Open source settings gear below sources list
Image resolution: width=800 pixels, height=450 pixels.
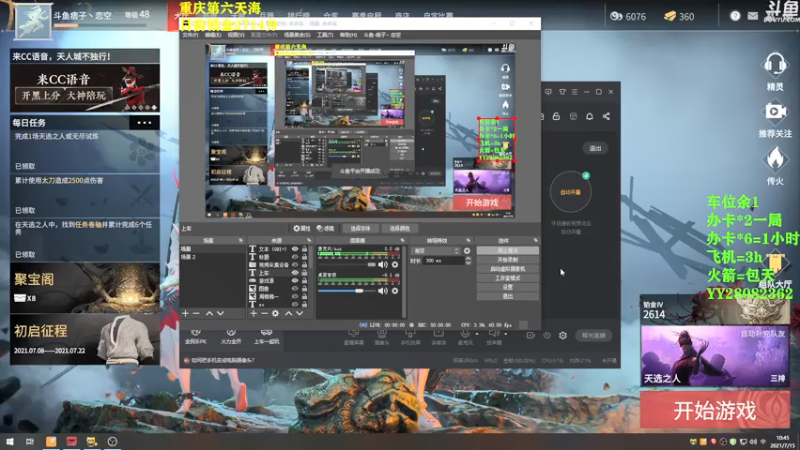[276, 313]
